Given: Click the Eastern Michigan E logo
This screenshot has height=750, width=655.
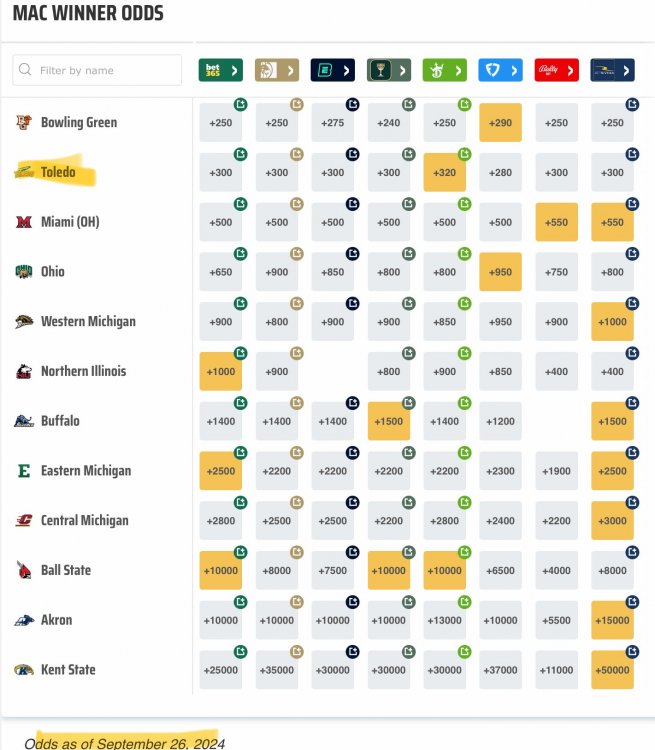Looking at the screenshot, I should tap(22, 471).
